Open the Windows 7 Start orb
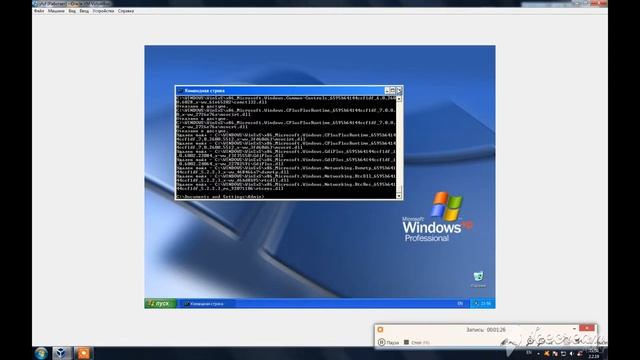 click(x=41, y=353)
